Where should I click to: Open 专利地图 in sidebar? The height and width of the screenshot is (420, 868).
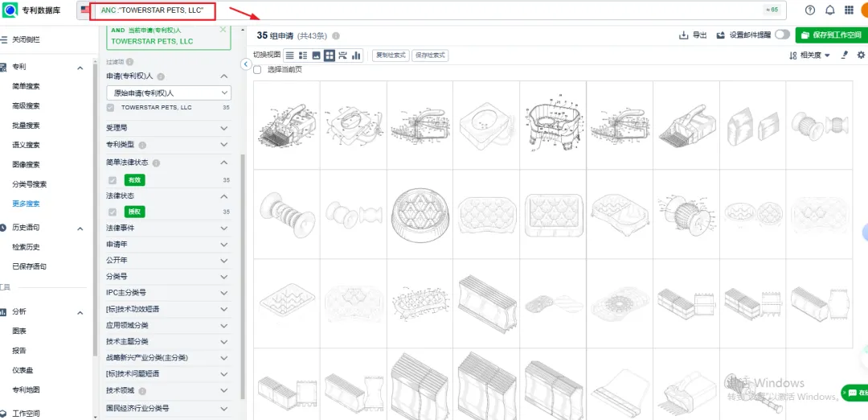coord(26,390)
